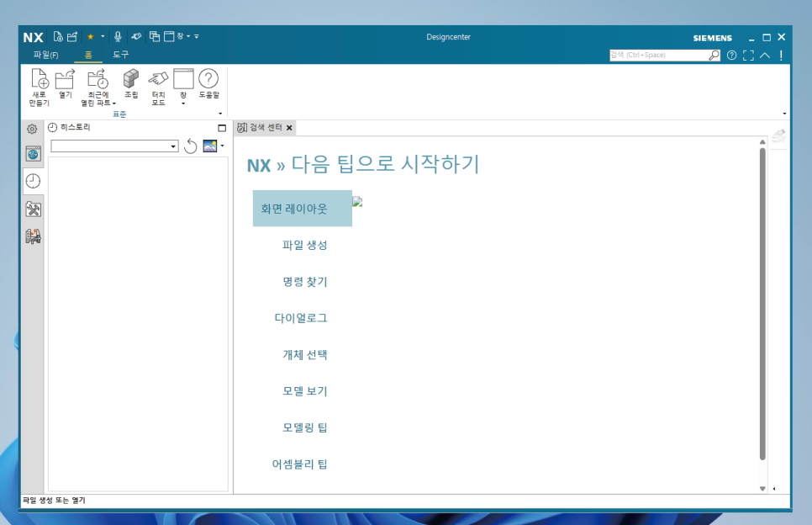Click the help question mark icon near search
The height and width of the screenshot is (525, 812).
click(731, 55)
